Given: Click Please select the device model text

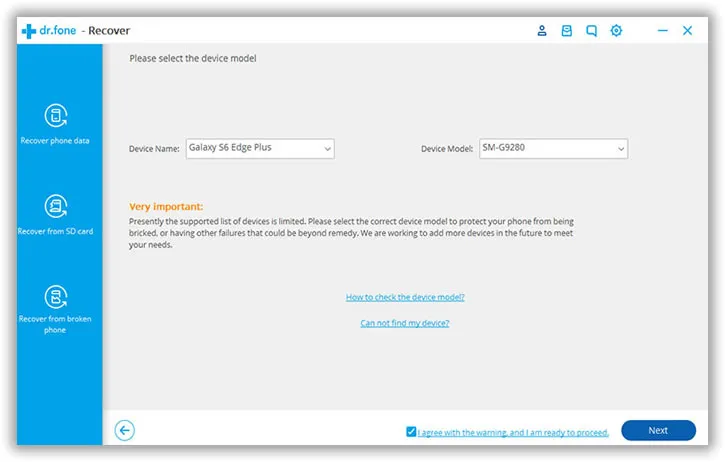Looking at the screenshot, I should pos(193,58).
